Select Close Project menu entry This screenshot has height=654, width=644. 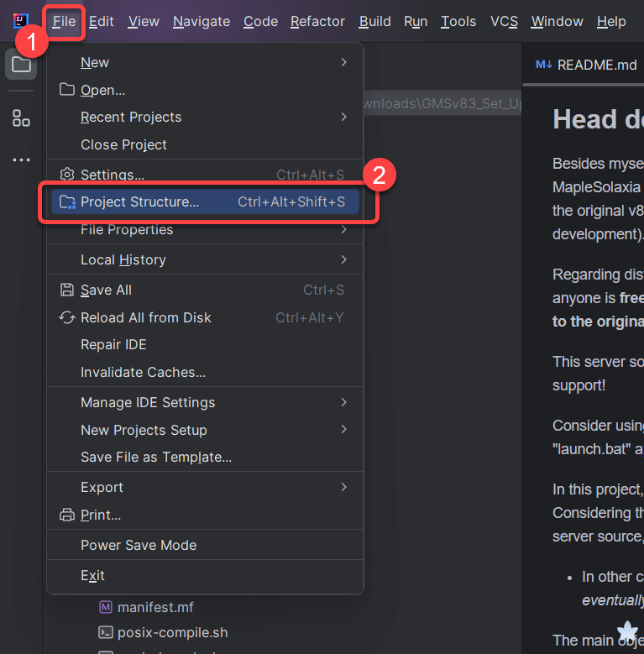(205, 144)
